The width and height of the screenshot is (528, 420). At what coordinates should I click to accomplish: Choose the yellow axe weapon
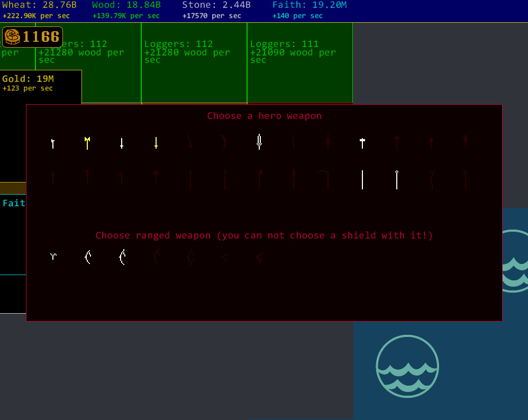pos(87,141)
